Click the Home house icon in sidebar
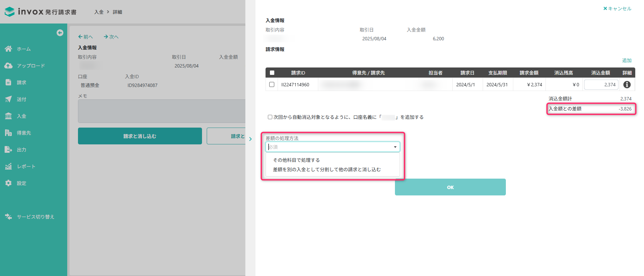The width and height of the screenshot is (644, 276). [x=8, y=49]
